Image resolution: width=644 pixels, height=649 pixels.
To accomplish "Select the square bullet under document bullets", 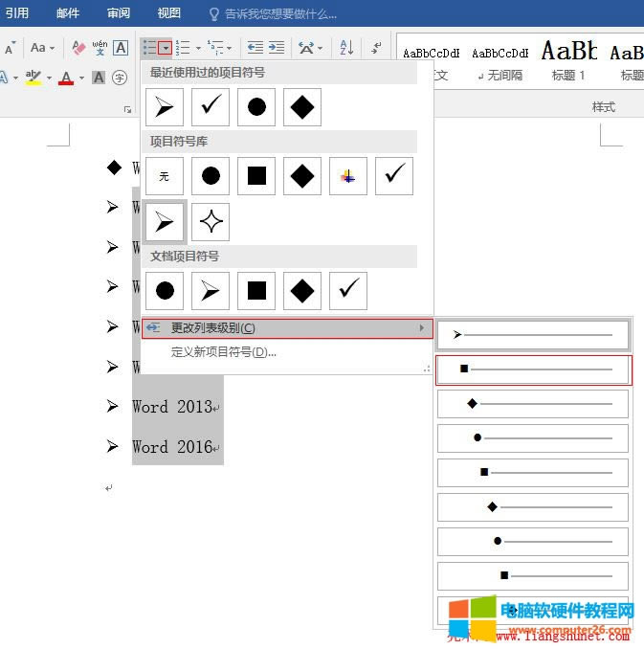I will pos(256,291).
